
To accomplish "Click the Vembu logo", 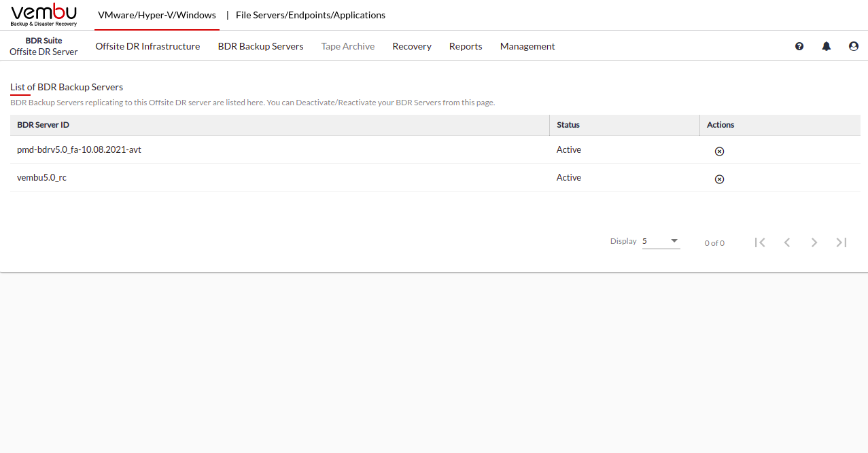I will [44, 15].
